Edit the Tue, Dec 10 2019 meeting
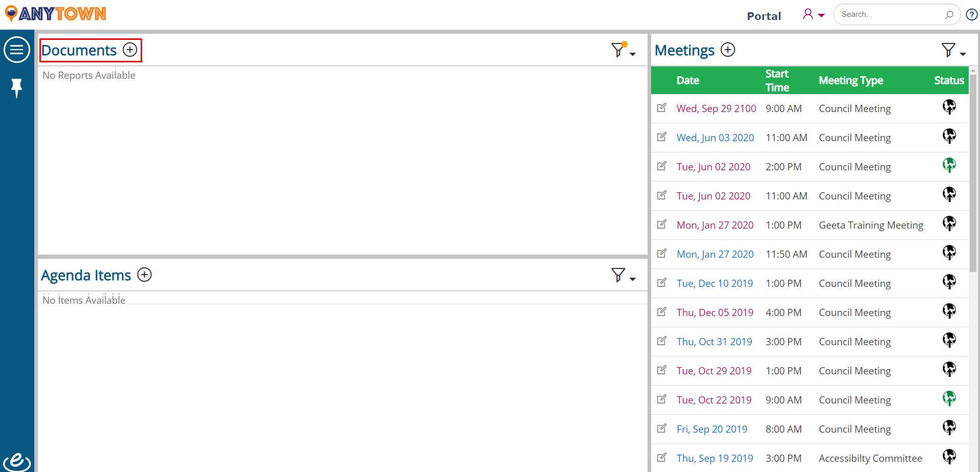 coord(662,283)
